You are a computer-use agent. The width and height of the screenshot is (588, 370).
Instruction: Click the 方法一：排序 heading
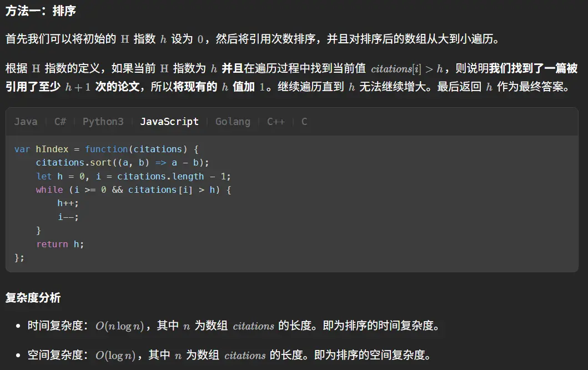41,11
